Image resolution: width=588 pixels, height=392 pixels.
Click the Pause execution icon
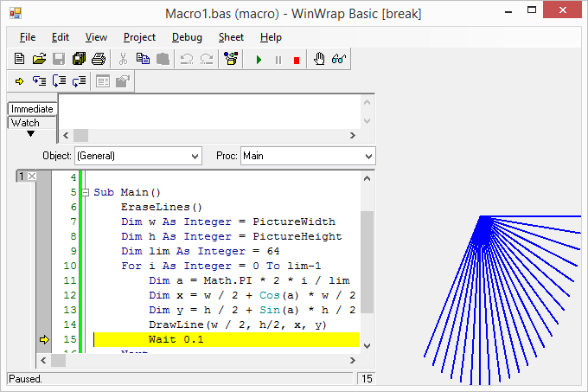coord(278,60)
